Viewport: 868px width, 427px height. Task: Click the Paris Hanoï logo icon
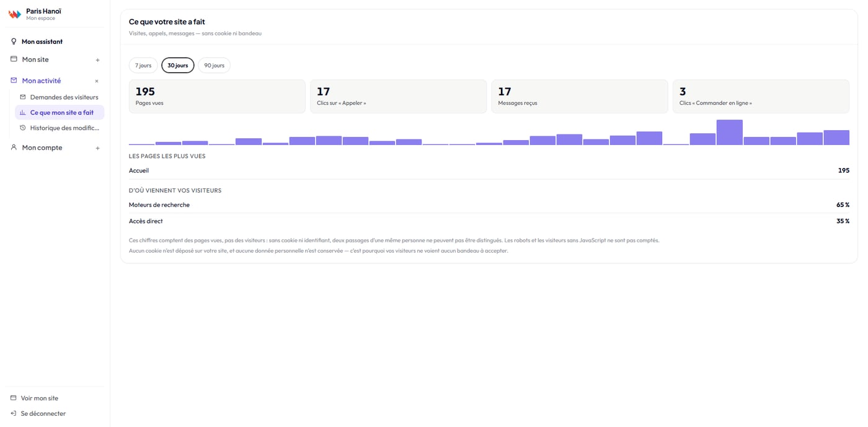click(14, 14)
